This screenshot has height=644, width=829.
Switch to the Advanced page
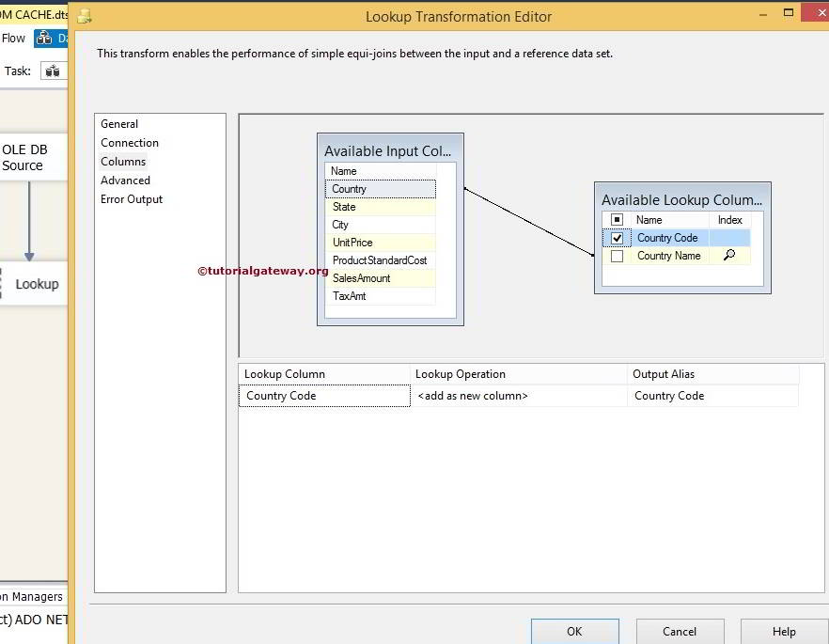[x=125, y=180]
